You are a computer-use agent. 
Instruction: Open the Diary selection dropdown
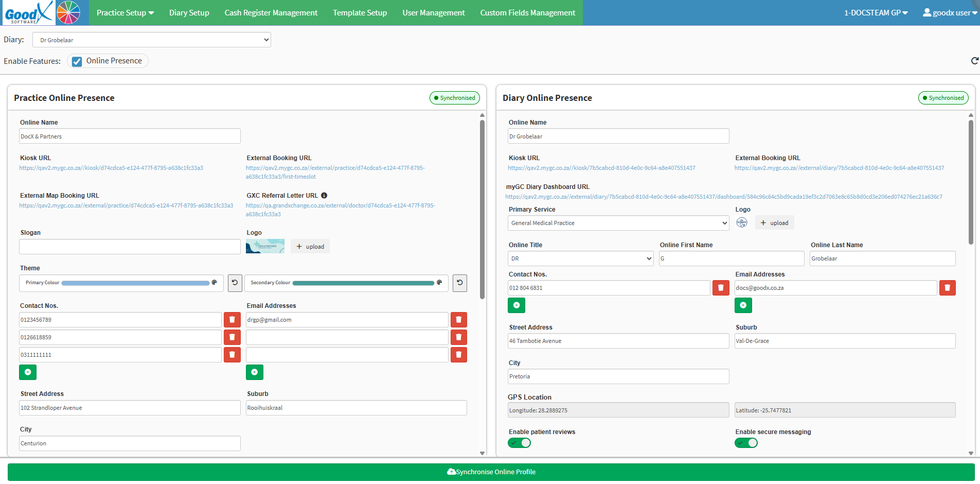(152, 40)
